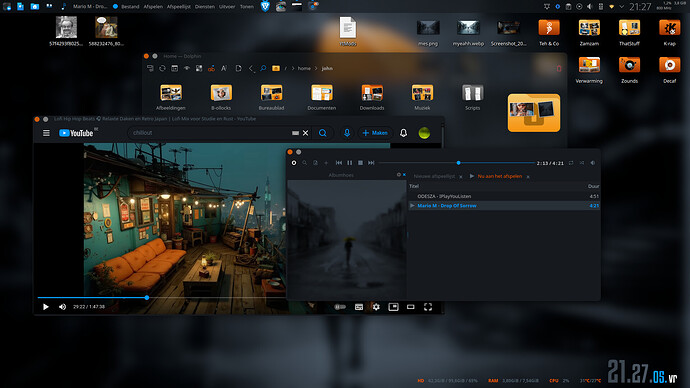Click Dolphin back arrow with dropdown
This screenshot has height=388, width=690.
pos(251,68)
